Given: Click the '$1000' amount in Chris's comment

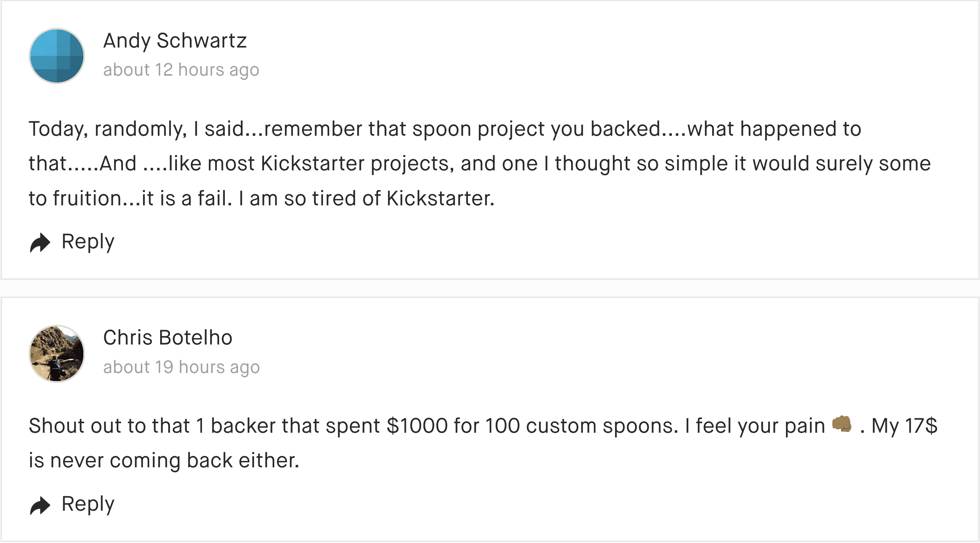Looking at the screenshot, I should pyautogui.click(x=417, y=426).
